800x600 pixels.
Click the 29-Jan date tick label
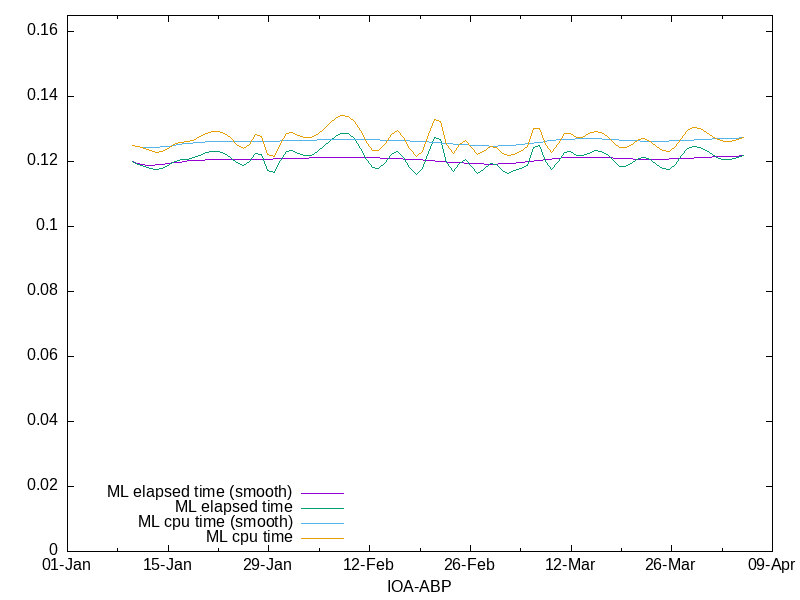pyautogui.click(x=268, y=565)
